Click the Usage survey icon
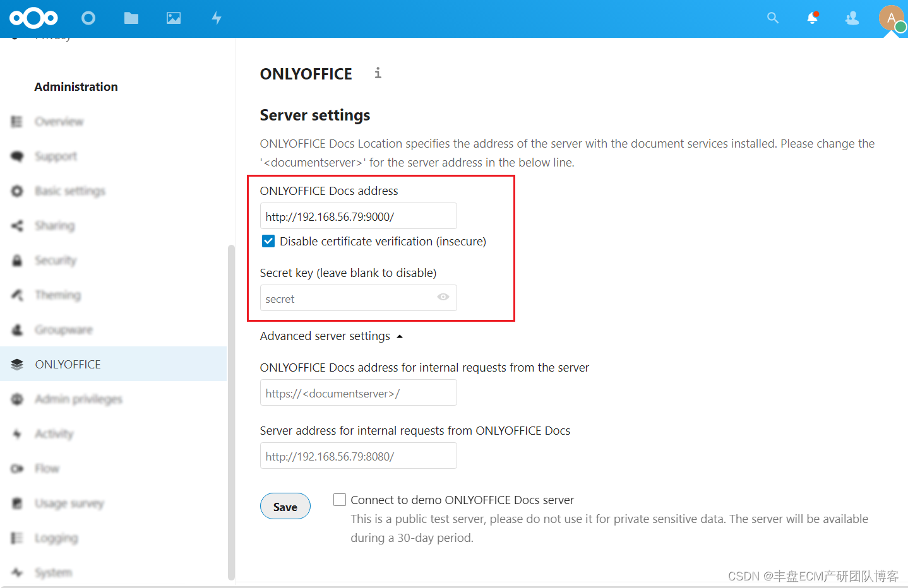 point(17,503)
